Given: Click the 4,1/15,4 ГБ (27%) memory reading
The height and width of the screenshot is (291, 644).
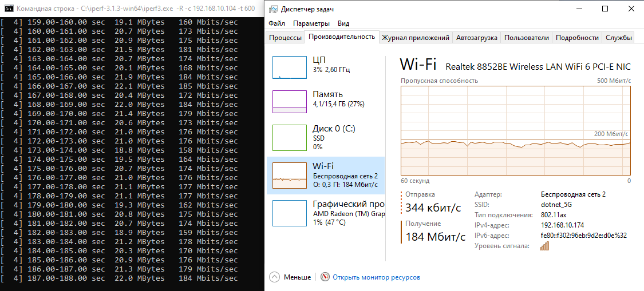Looking at the screenshot, I should (338, 104).
